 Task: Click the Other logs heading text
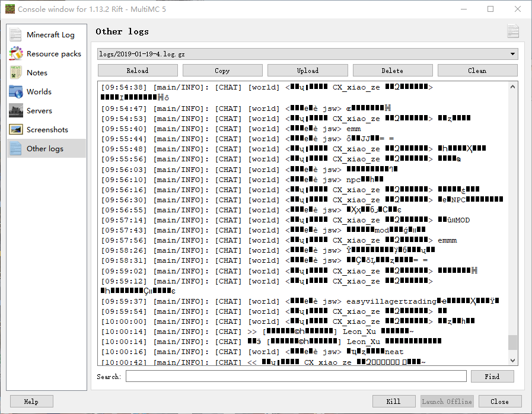click(122, 31)
